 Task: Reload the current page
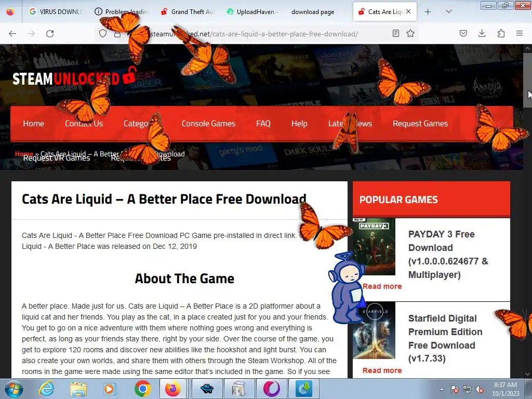tap(50, 34)
